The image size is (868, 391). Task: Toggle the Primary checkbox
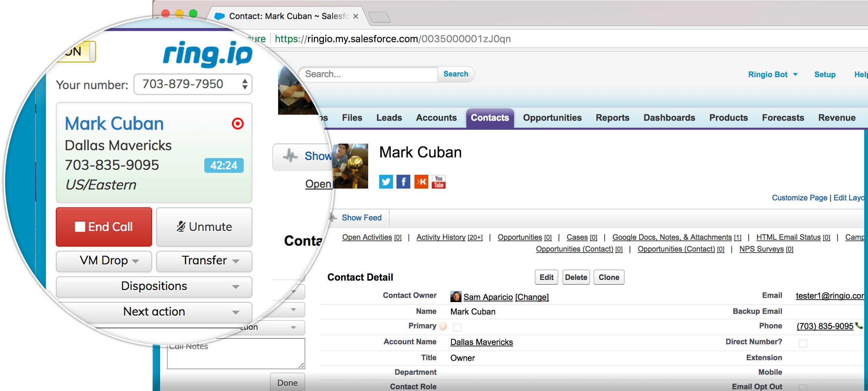457,327
